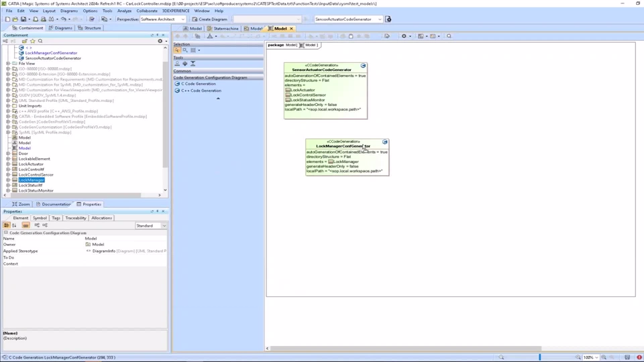644x362 pixels.
Task: Open the Analyze menu
Action: point(125,11)
